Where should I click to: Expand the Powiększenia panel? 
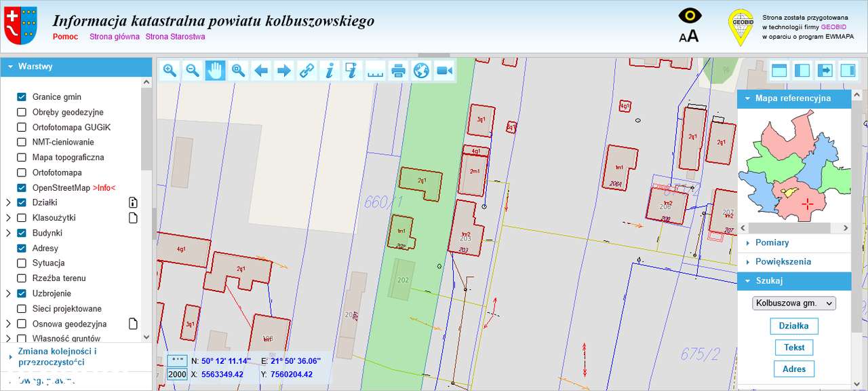[x=794, y=262]
